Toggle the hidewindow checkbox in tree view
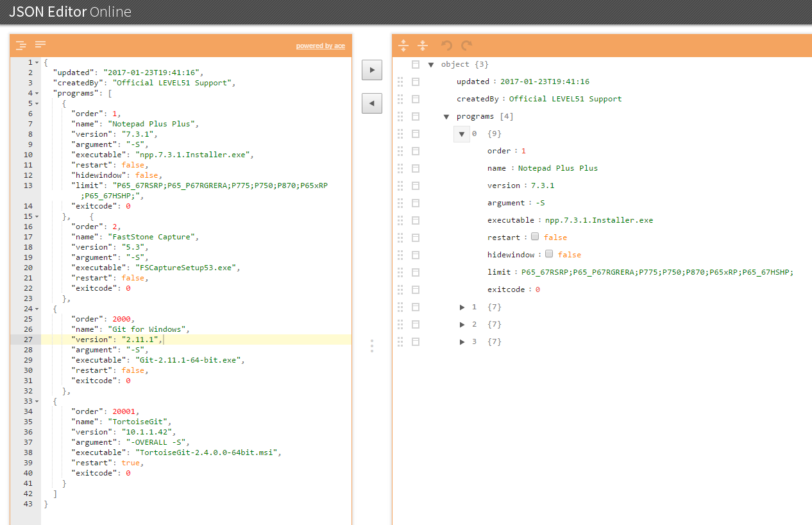Image resolution: width=812 pixels, height=525 pixels. coord(549,254)
